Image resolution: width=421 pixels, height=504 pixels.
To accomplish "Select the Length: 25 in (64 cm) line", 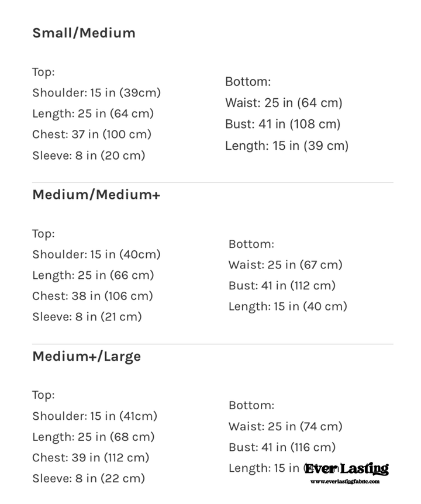I will [93, 113].
